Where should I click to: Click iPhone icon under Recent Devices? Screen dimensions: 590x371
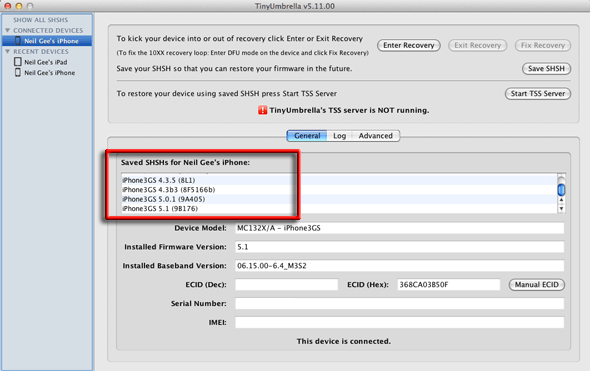pyautogui.click(x=18, y=72)
